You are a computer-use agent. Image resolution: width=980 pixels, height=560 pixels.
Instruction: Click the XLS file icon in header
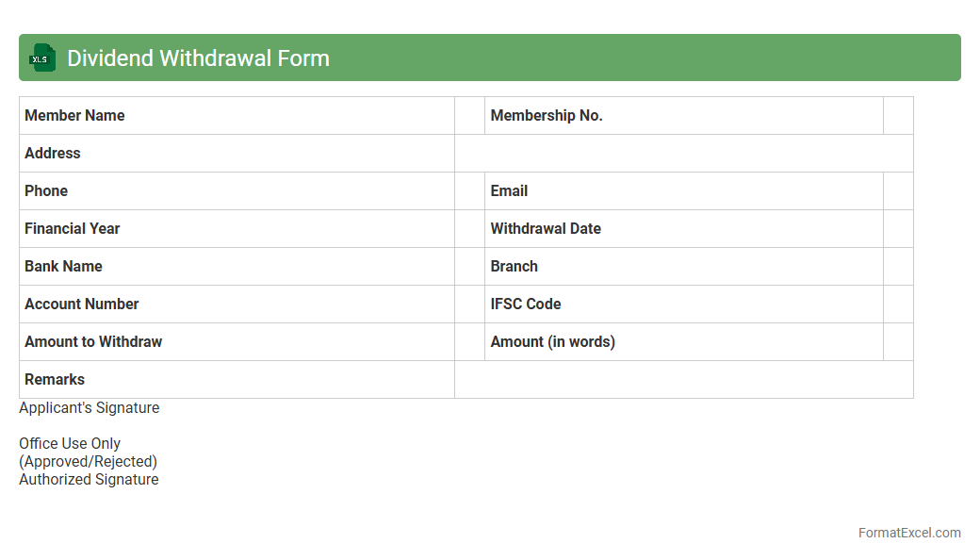click(42, 58)
